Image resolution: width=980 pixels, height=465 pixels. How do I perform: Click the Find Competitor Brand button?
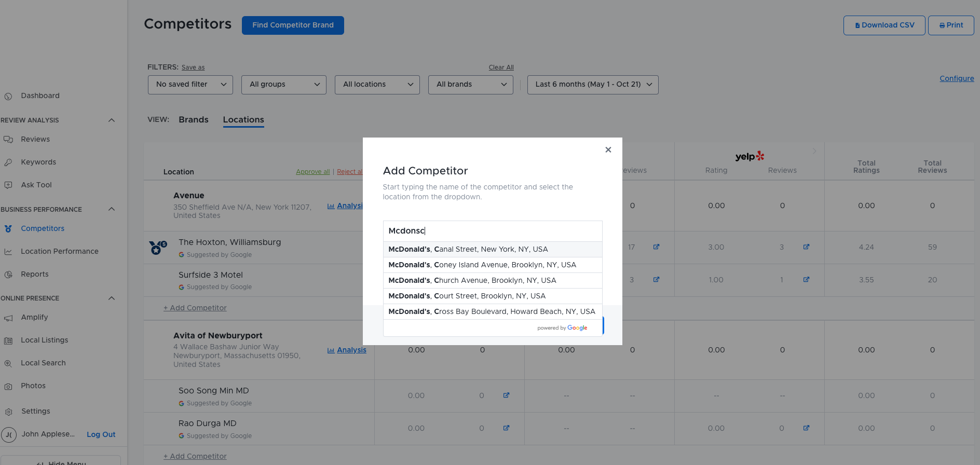tap(293, 25)
